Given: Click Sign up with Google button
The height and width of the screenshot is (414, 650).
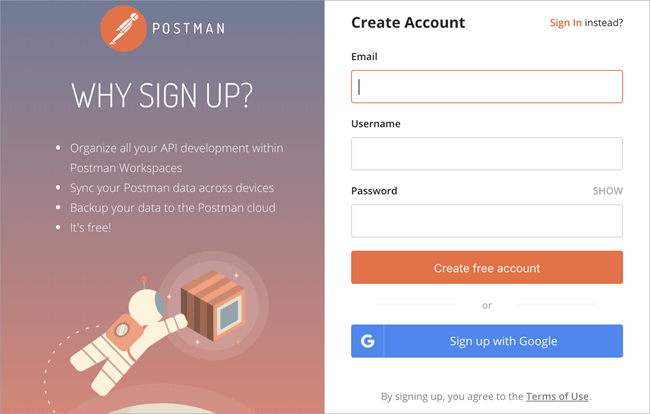Looking at the screenshot, I should [487, 341].
